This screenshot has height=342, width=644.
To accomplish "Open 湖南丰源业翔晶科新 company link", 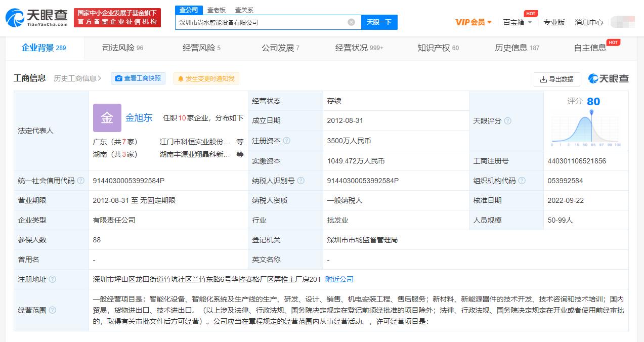I will pos(195,154).
